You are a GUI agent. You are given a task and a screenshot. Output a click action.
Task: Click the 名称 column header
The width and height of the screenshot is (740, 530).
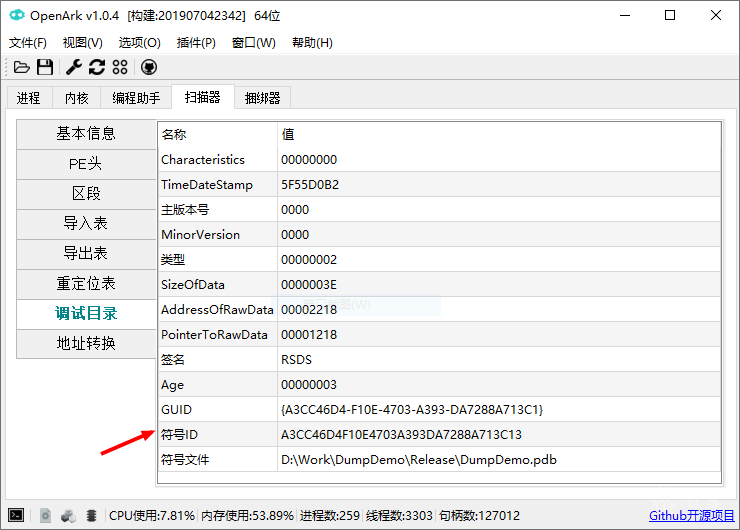pos(218,135)
